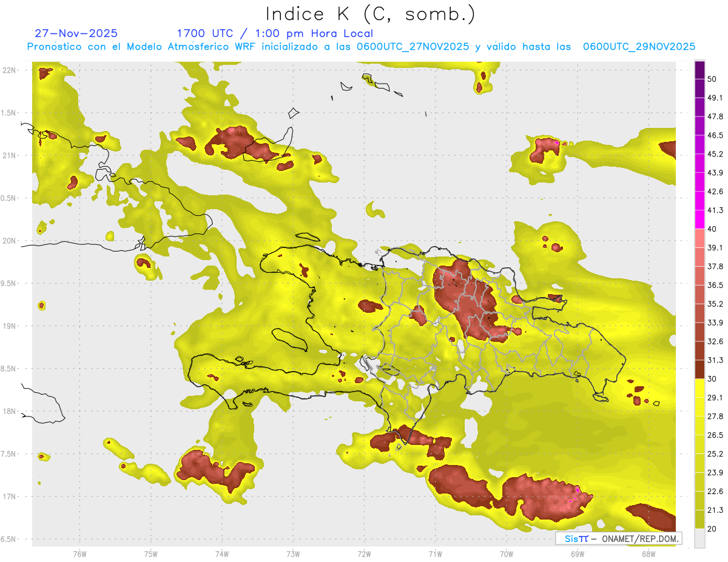Click legend value "36.5"
Viewport: 728px width, 562px height.
[x=715, y=285]
